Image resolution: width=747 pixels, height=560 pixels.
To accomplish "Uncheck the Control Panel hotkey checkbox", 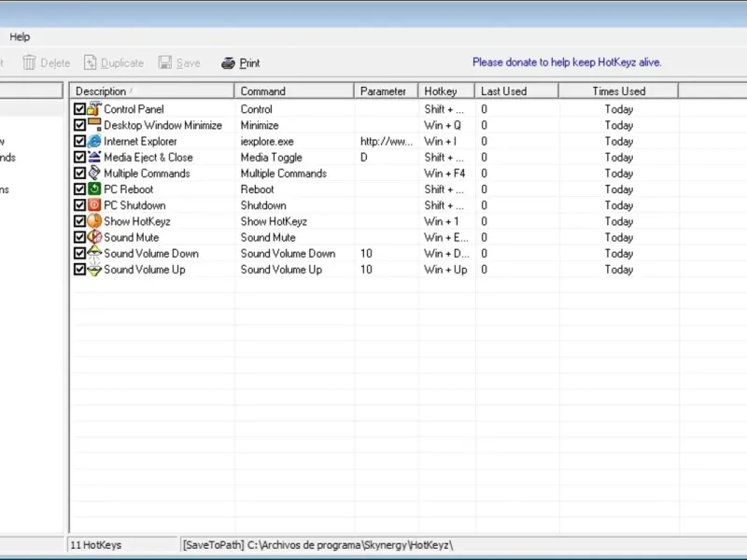I will point(79,109).
